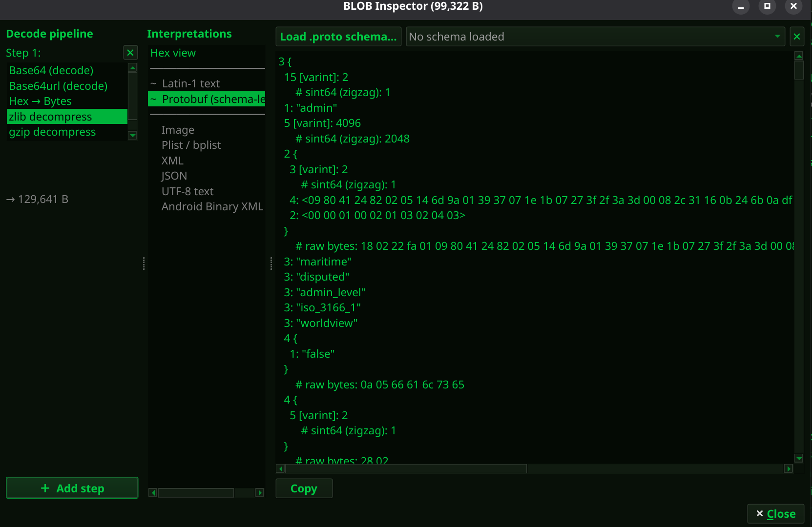Remove Step 1 with the X icon
Image resolution: width=812 pixels, height=527 pixels.
pyautogui.click(x=130, y=53)
